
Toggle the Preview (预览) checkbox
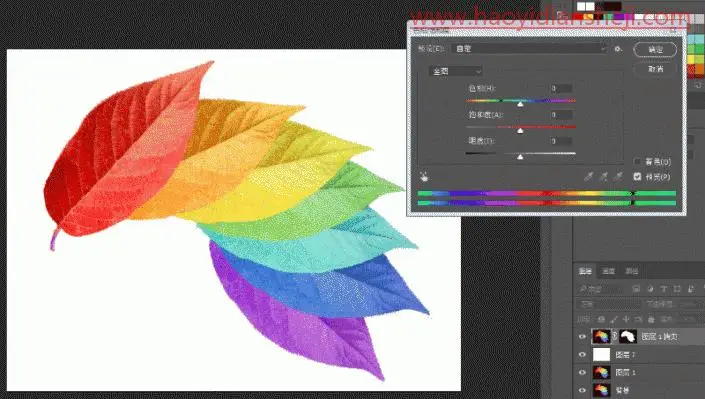[x=637, y=177]
